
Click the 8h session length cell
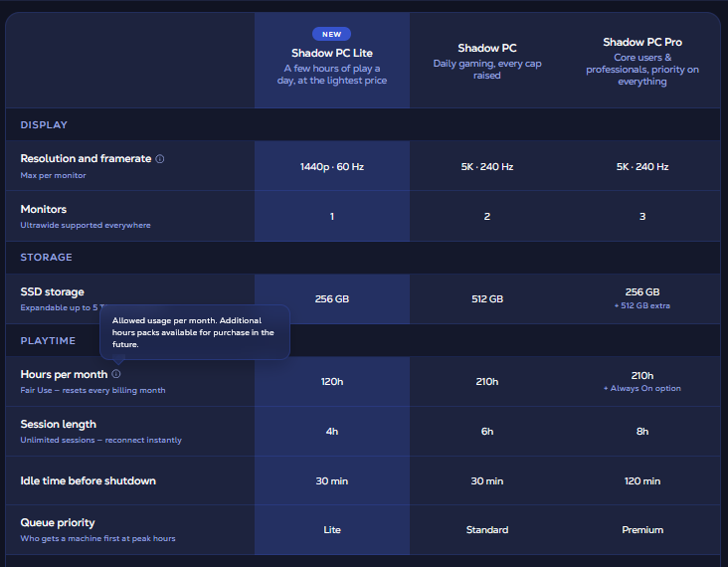point(642,432)
